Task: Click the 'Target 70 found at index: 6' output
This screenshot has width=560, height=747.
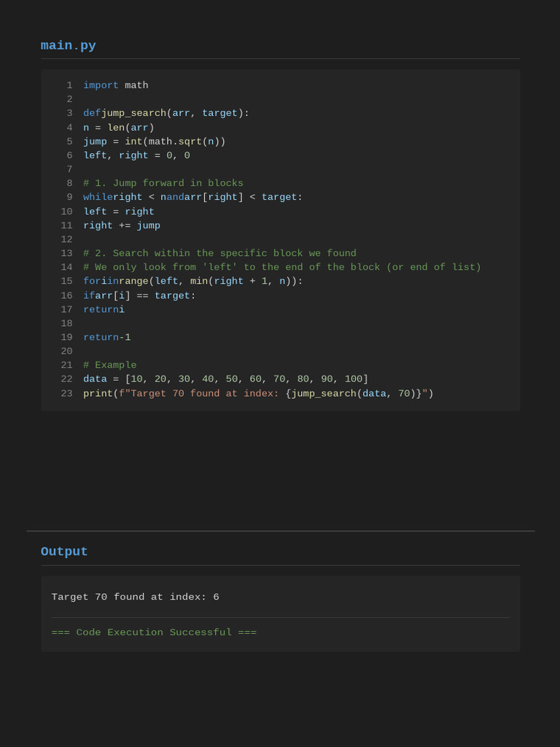Action: pyautogui.click(x=135, y=597)
